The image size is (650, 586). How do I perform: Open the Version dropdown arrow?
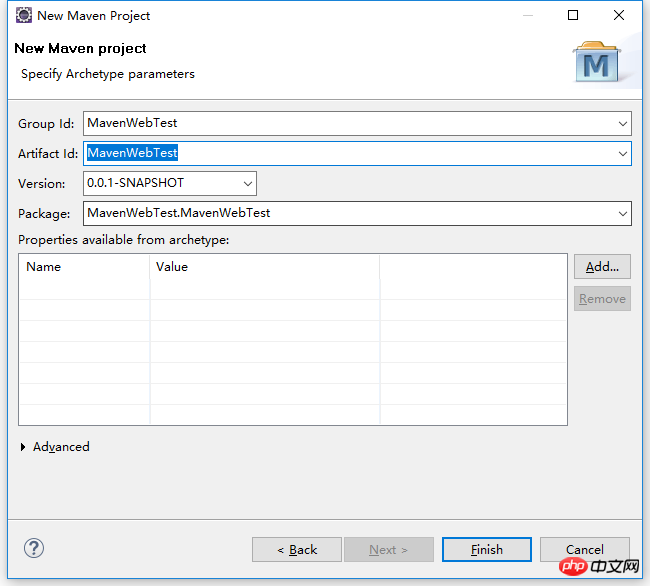point(248,184)
